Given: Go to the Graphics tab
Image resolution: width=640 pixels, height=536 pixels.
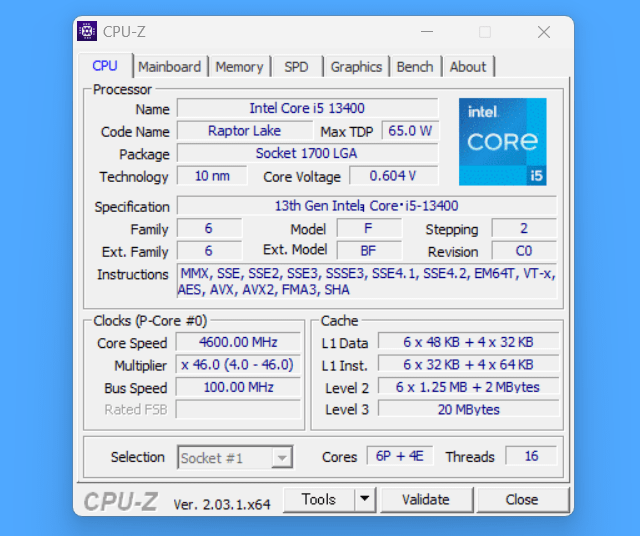Looking at the screenshot, I should pos(356,67).
